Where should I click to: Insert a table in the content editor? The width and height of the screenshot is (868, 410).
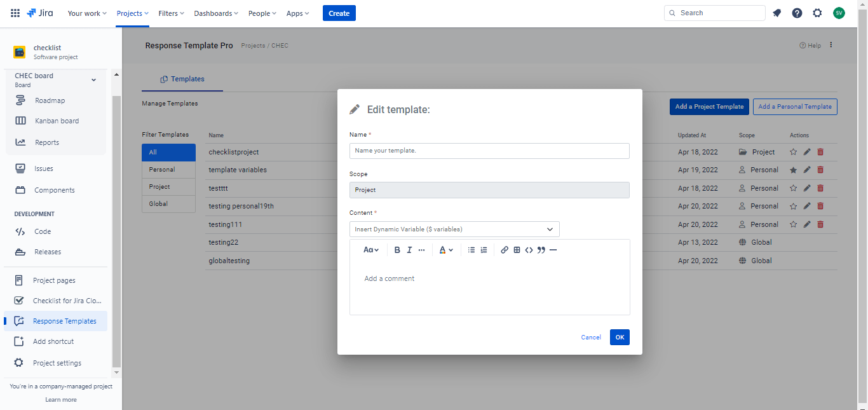[x=517, y=249]
